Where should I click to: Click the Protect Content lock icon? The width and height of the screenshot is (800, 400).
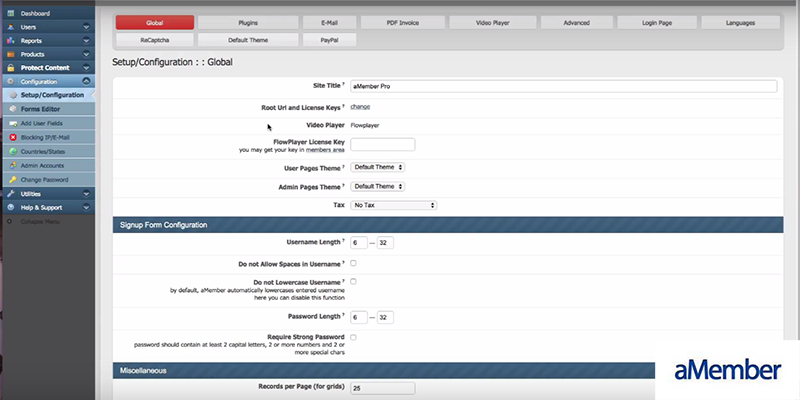(11, 67)
